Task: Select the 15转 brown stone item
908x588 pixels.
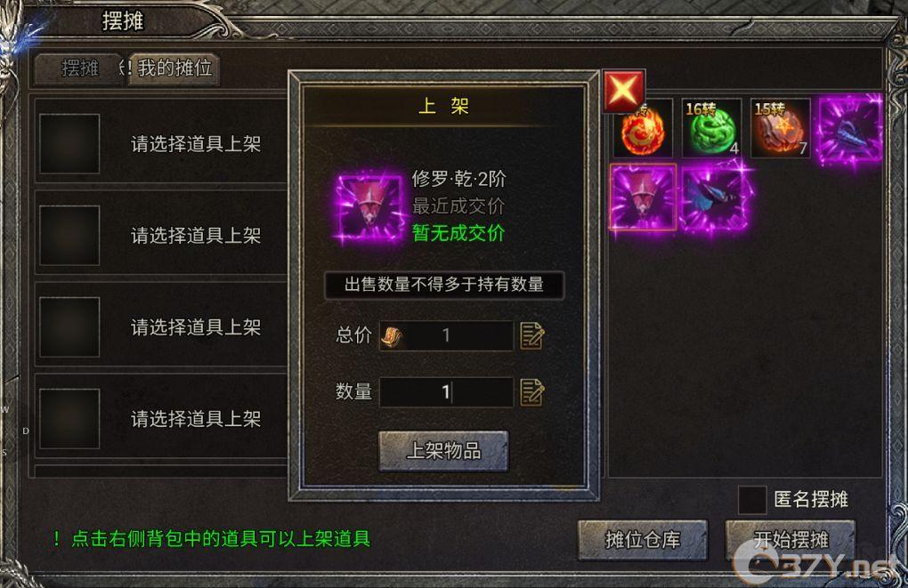Action: (x=780, y=128)
